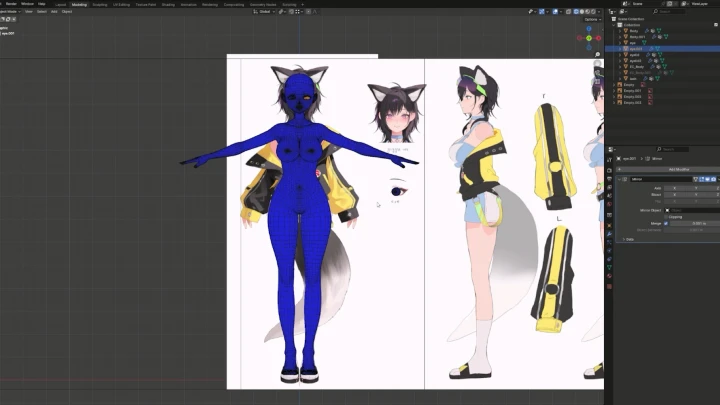The width and height of the screenshot is (720, 405).
Task: Click the Scene Collection icon
Action: 614,19
